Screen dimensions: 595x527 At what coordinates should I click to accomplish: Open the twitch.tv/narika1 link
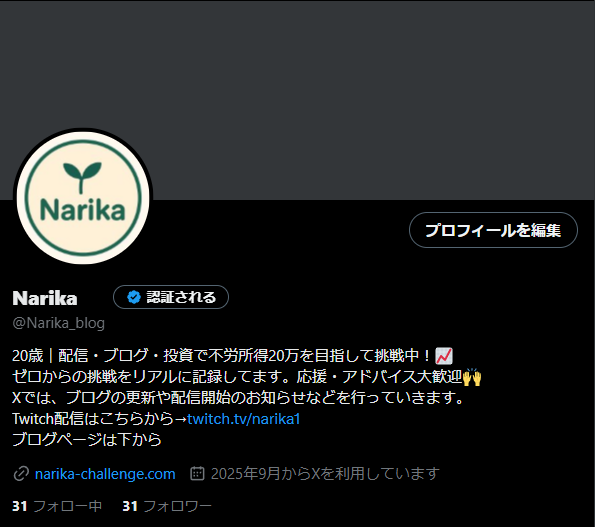click(x=244, y=419)
